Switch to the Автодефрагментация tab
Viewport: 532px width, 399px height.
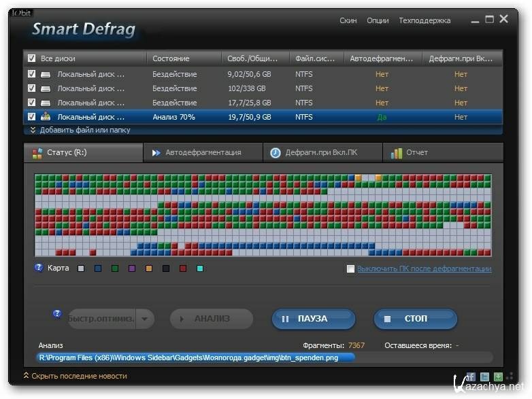coord(202,153)
